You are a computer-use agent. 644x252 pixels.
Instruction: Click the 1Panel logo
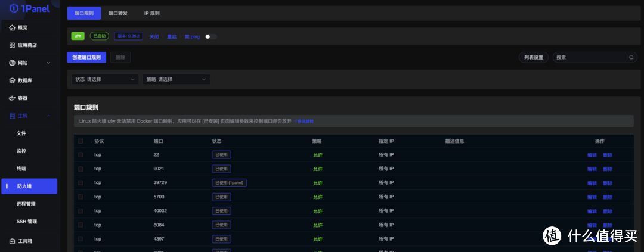[29, 8]
